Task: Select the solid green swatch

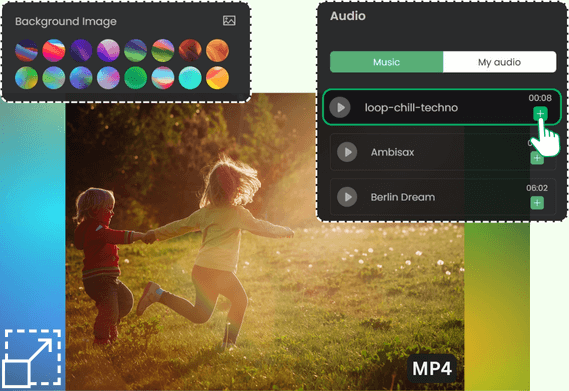Action: (135, 78)
